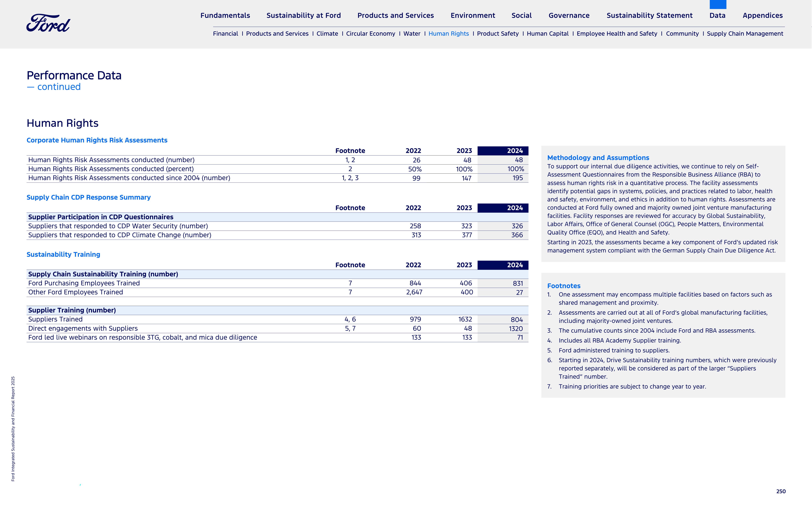The image size is (812, 508).
Task: Click page number 250
Action: coord(781,492)
